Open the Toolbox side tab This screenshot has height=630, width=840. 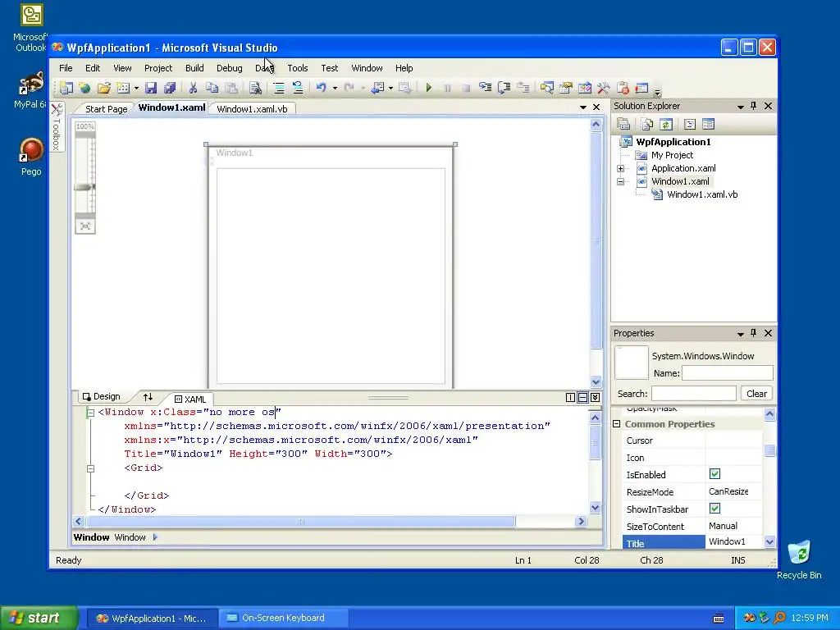pos(57,126)
